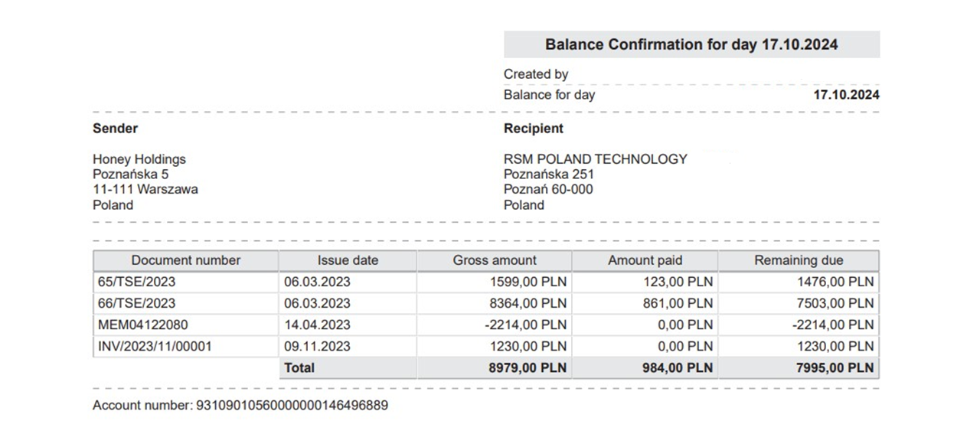980x434 pixels.
Task: Click the Total row label
Action: pyautogui.click(x=299, y=367)
